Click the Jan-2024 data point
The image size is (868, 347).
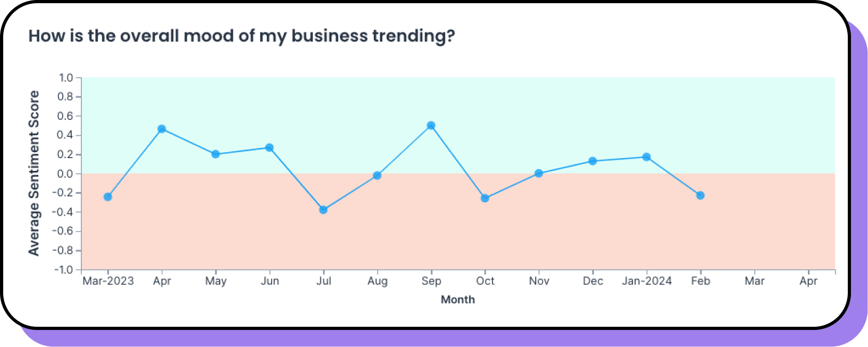(646, 157)
